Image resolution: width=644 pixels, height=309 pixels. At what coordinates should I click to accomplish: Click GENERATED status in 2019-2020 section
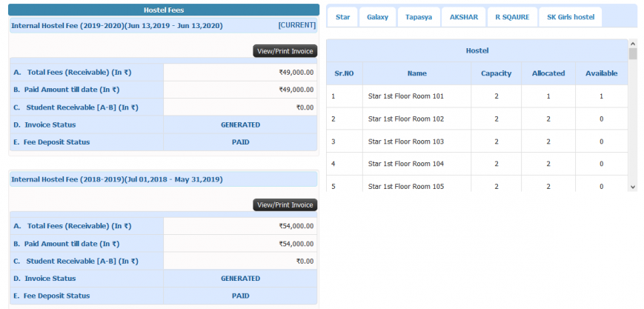[240, 125]
